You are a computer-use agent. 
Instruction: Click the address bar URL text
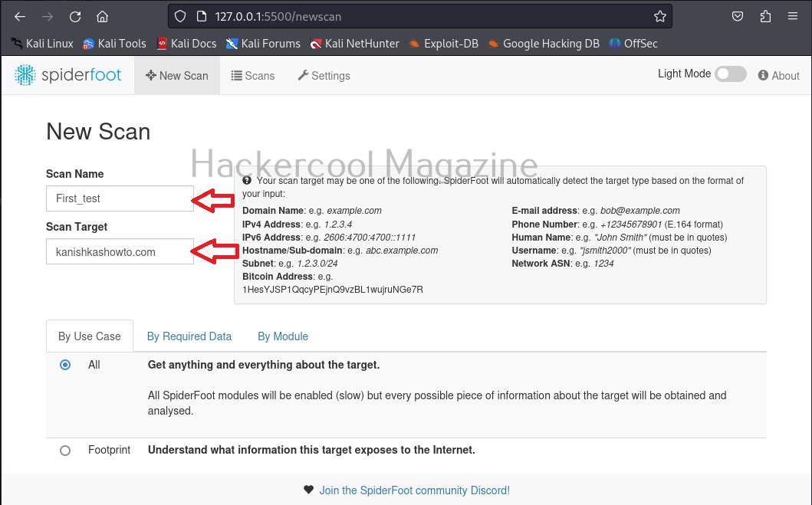tap(278, 17)
